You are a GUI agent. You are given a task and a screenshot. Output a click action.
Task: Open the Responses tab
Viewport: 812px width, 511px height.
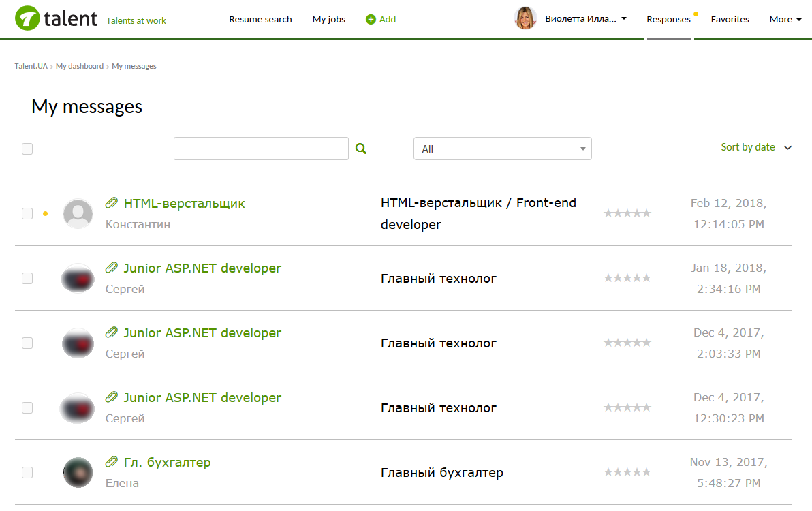coord(668,20)
